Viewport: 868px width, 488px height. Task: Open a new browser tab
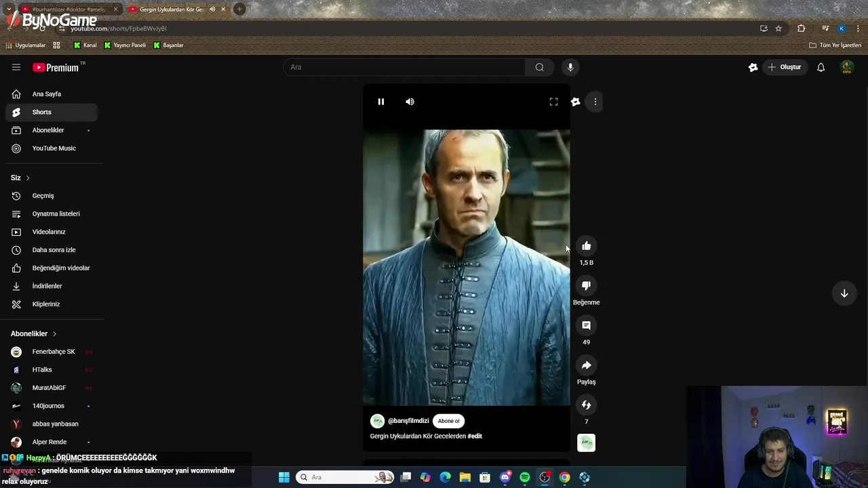click(x=239, y=9)
